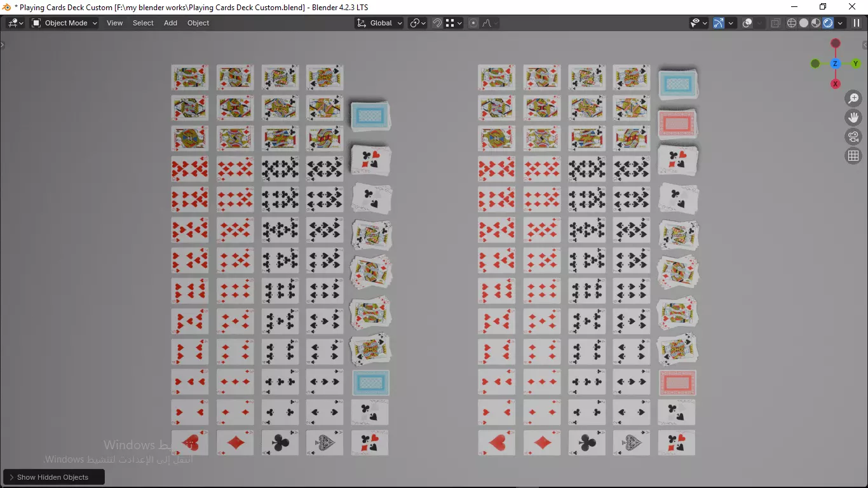This screenshot has width=868, height=488.
Task: Switch to solid shading
Action: (804, 23)
